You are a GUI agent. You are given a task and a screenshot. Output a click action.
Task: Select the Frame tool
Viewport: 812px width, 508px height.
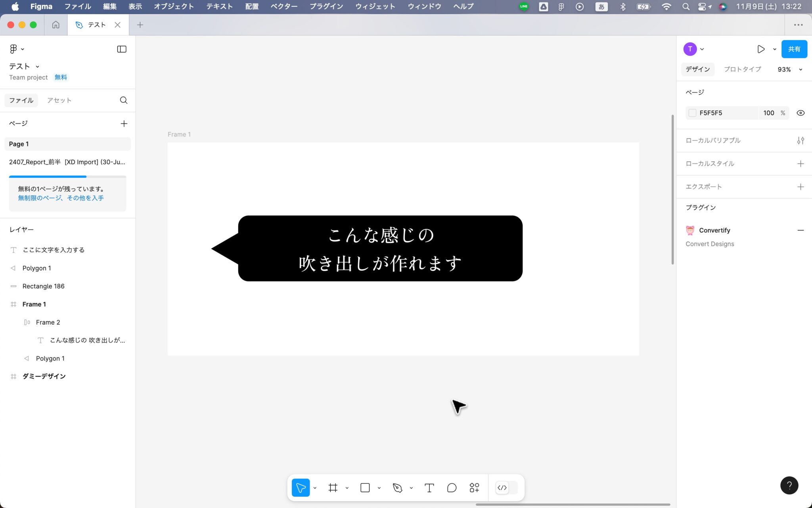click(x=333, y=487)
